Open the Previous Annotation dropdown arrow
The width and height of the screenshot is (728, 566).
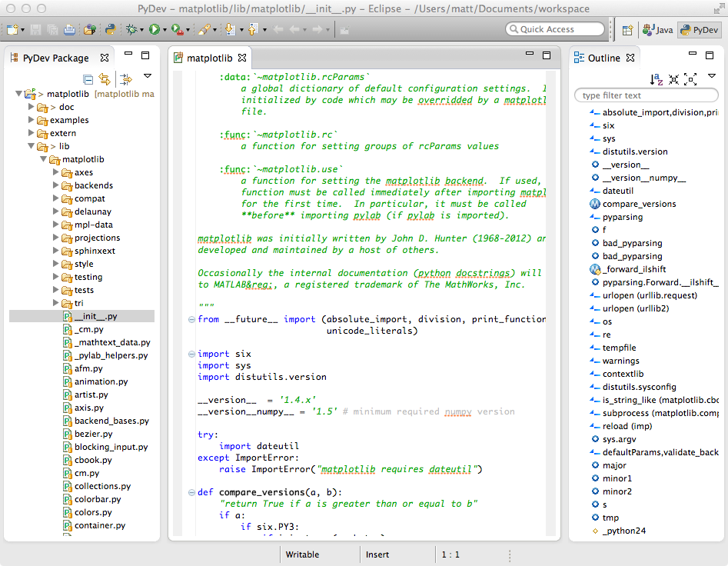point(264,30)
